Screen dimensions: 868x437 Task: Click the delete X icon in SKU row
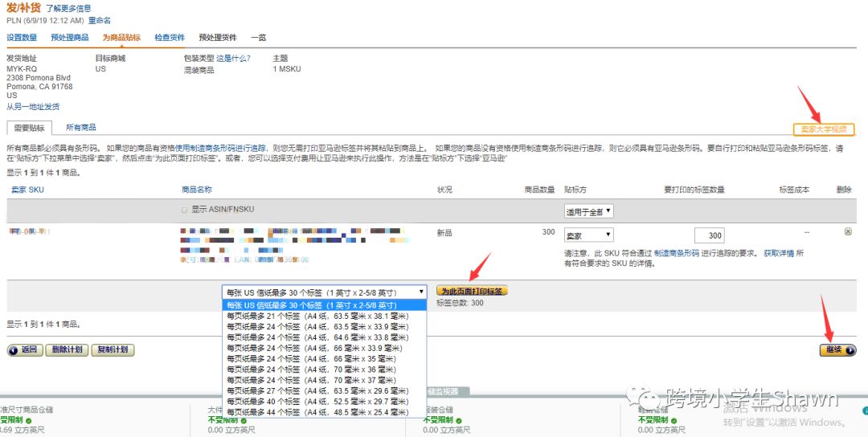pyautogui.click(x=848, y=232)
